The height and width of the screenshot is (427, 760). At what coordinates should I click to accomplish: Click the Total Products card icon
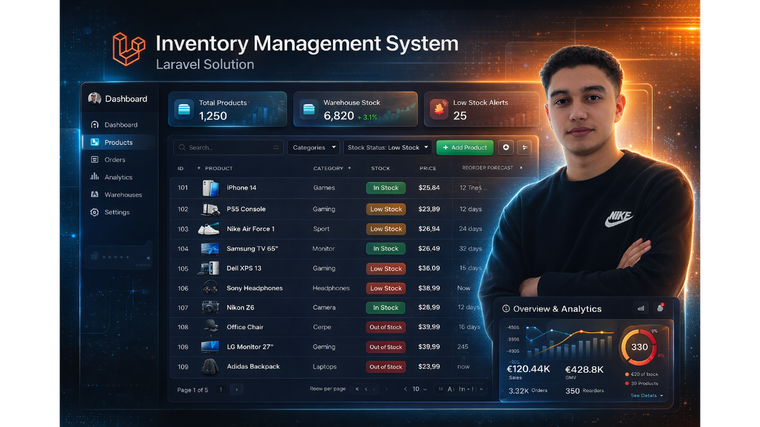[184, 109]
